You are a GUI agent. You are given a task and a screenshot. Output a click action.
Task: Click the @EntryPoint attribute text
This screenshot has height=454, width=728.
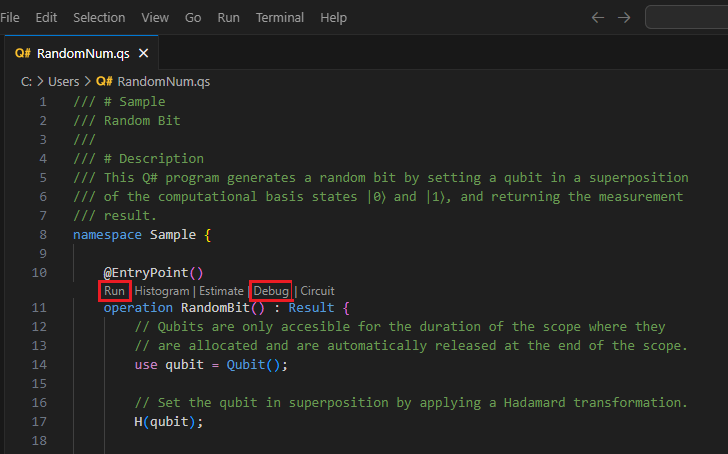(153, 272)
